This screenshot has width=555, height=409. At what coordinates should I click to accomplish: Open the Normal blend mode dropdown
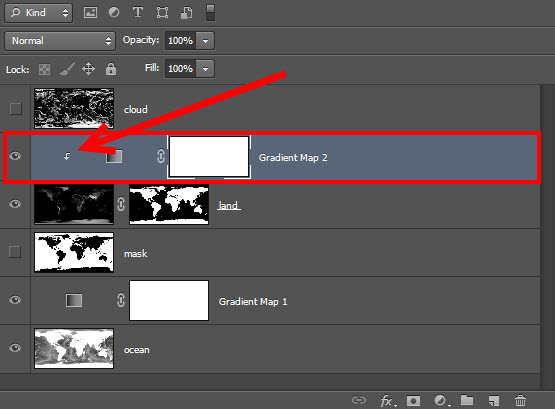pyautogui.click(x=60, y=41)
